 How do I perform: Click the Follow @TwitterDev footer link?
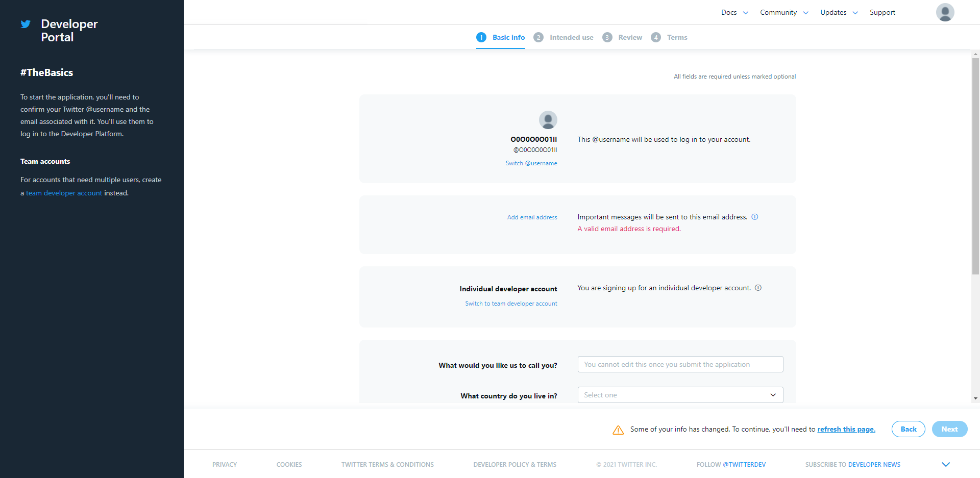pyautogui.click(x=731, y=465)
